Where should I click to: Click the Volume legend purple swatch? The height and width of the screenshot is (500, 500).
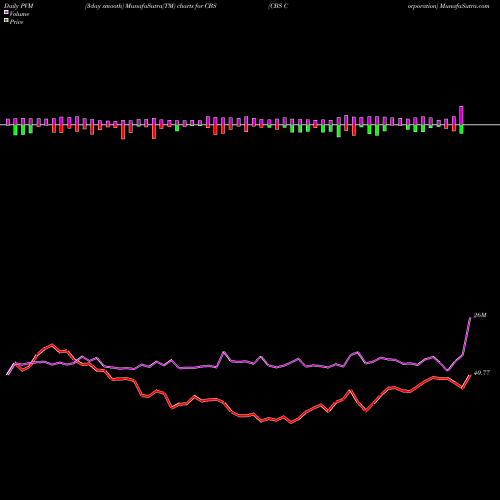[x=6, y=13]
